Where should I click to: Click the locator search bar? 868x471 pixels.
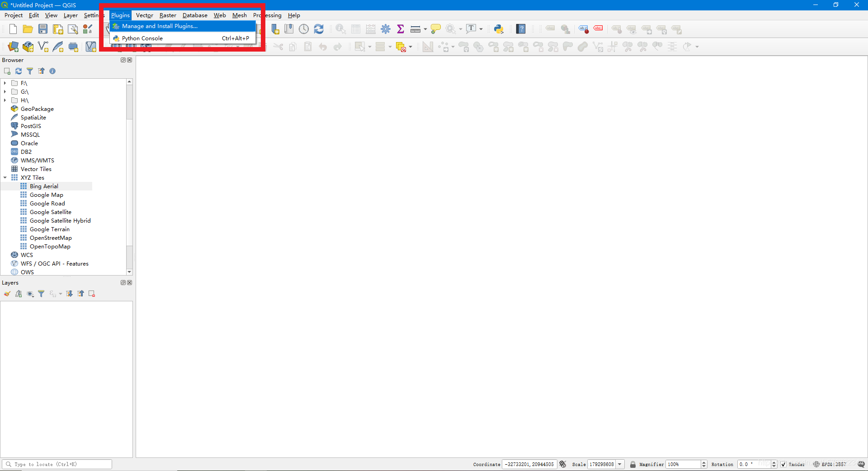point(57,464)
